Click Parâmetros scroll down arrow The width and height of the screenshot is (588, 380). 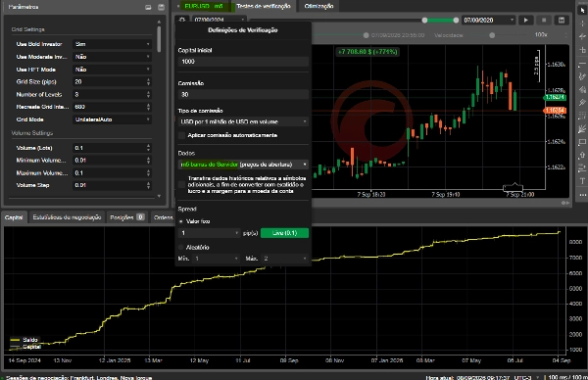point(159,196)
